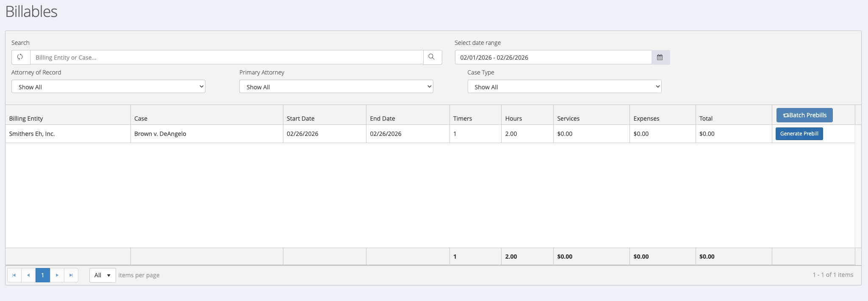
Task: Click the Brown v. DeAngelo case cell
Action: point(207,134)
